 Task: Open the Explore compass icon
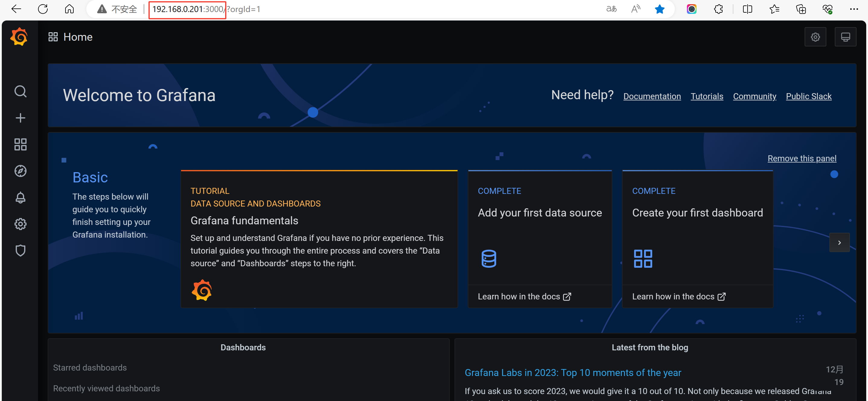pos(21,171)
